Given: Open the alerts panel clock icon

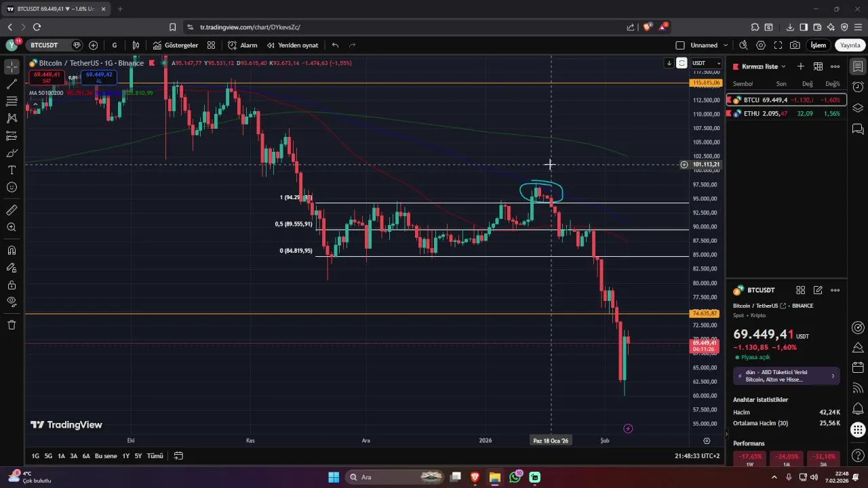Looking at the screenshot, I should tap(858, 87).
